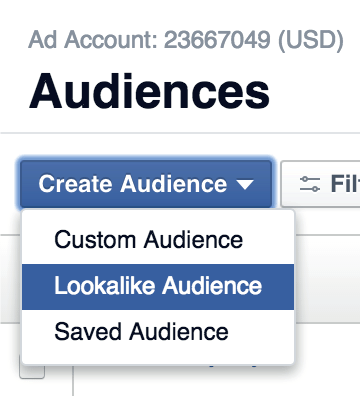Click the Audiences page heading
Screen dimensions: 360x396
tap(149, 91)
